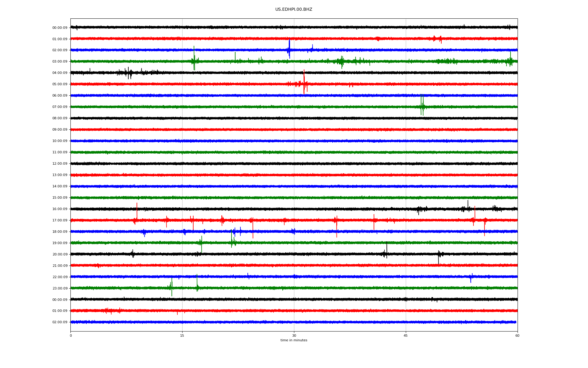Click the 07:00:09 time label

click(60, 107)
